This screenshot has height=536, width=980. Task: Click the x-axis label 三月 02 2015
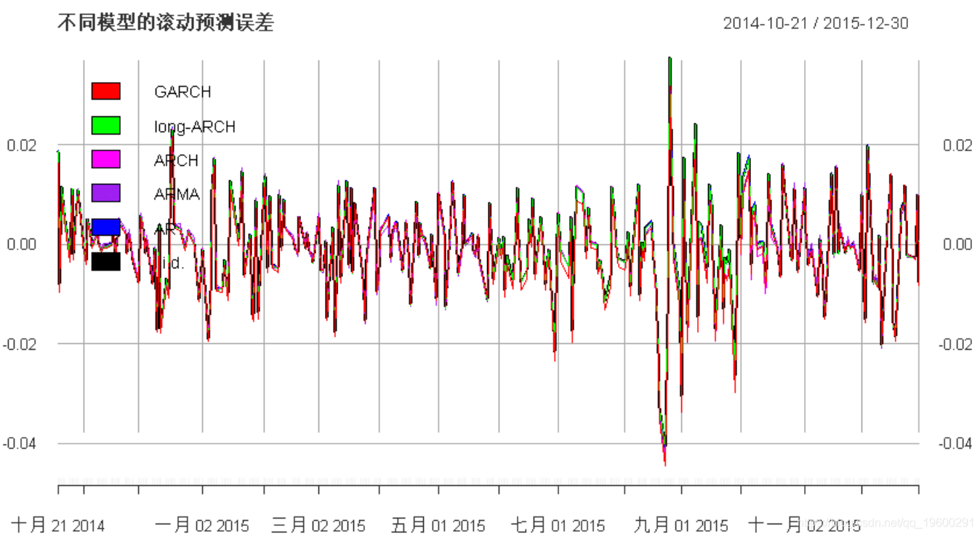pyautogui.click(x=318, y=525)
